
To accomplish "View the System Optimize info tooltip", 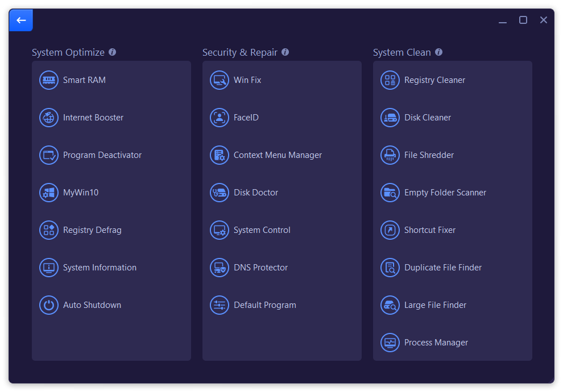I will tap(113, 52).
